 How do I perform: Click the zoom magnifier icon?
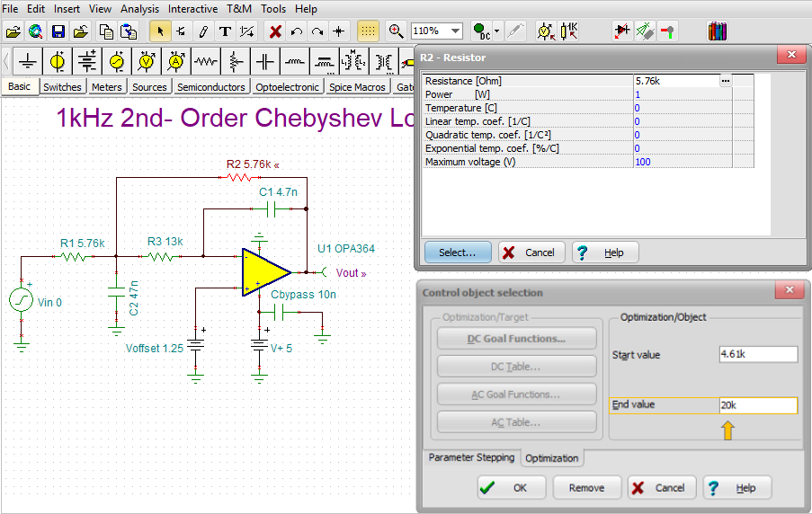click(396, 31)
